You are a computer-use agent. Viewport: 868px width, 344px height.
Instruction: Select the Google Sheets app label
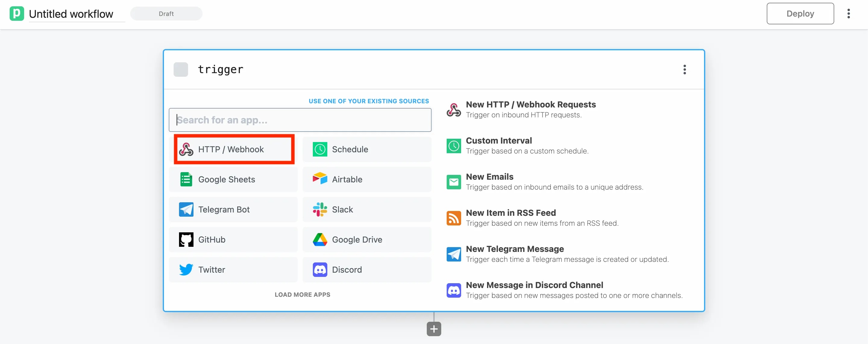point(226,179)
